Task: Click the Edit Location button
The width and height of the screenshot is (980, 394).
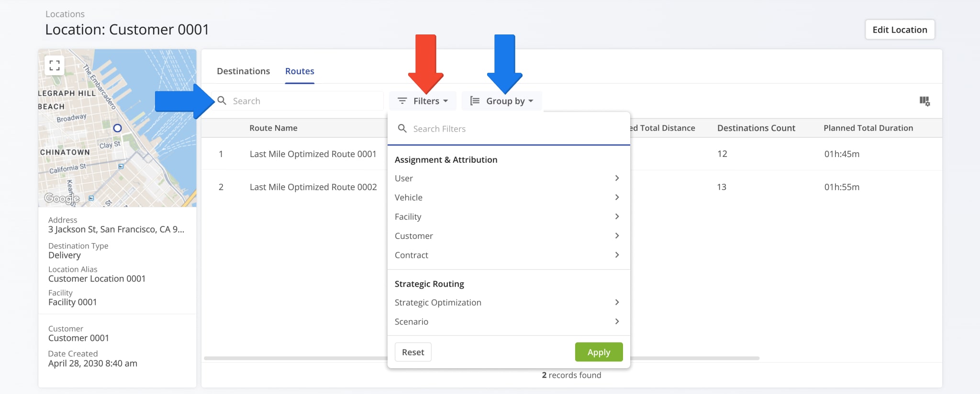Action: [900, 30]
